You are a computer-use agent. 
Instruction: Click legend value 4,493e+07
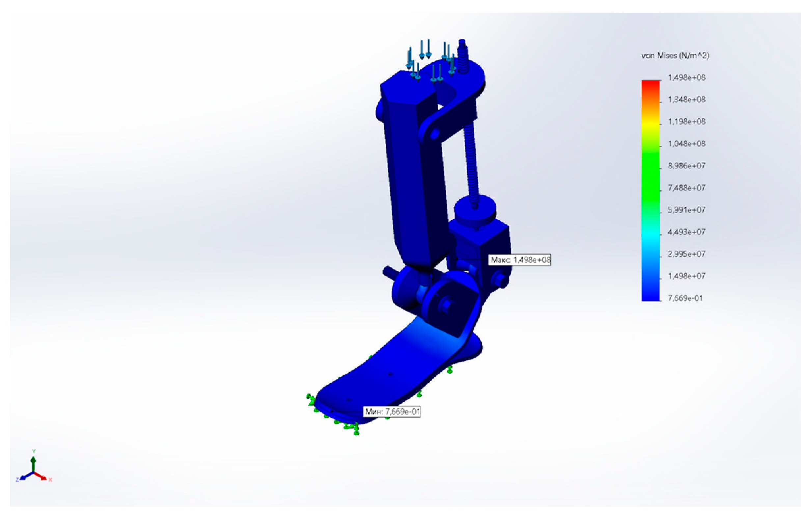pyautogui.click(x=687, y=232)
